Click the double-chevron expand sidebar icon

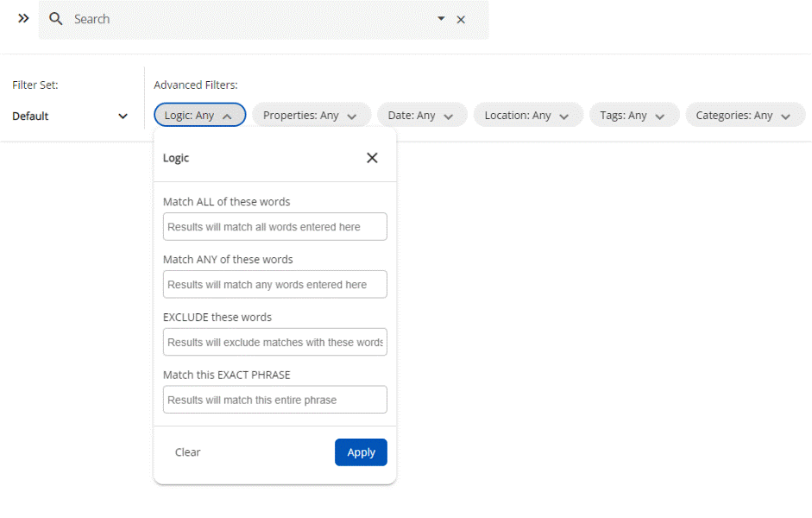23,18
